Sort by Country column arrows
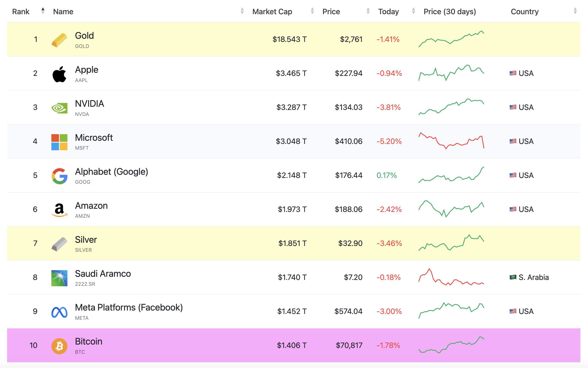Viewport: 588px width, 368px height. coord(575,11)
